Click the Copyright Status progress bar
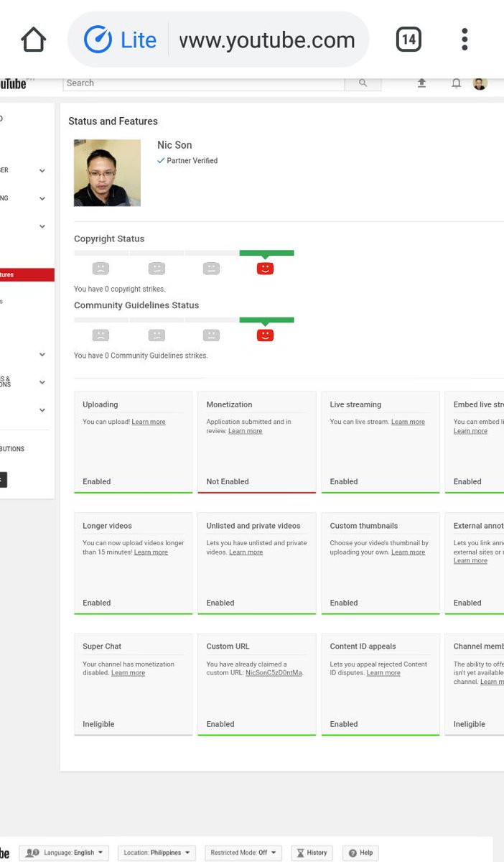Image resolution: width=504 pixels, height=862 pixels. coord(184,253)
